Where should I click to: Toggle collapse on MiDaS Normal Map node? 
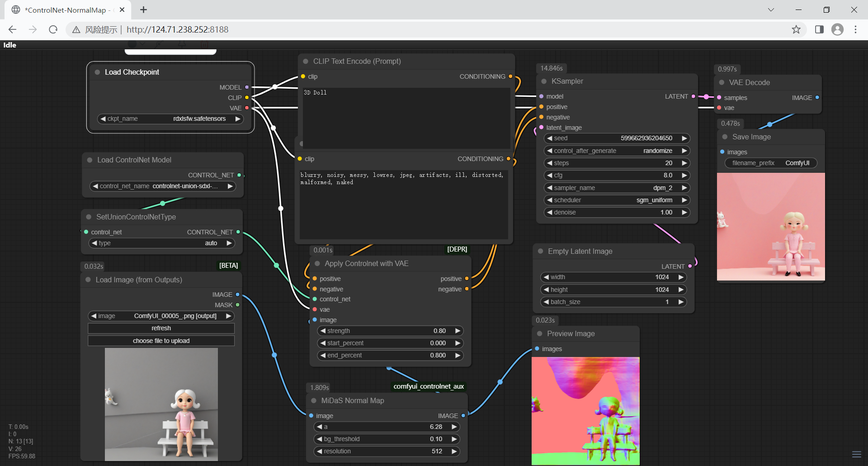click(x=314, y=401)
